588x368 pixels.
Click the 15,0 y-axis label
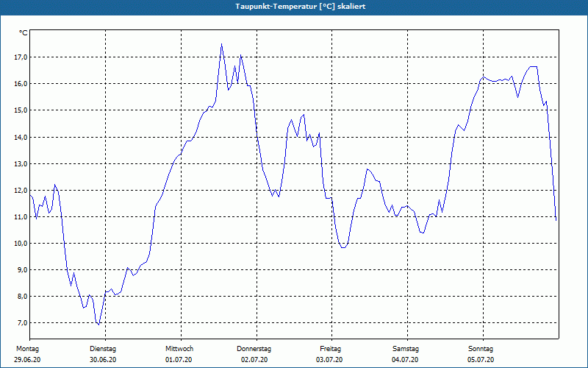tap(21, 110)
